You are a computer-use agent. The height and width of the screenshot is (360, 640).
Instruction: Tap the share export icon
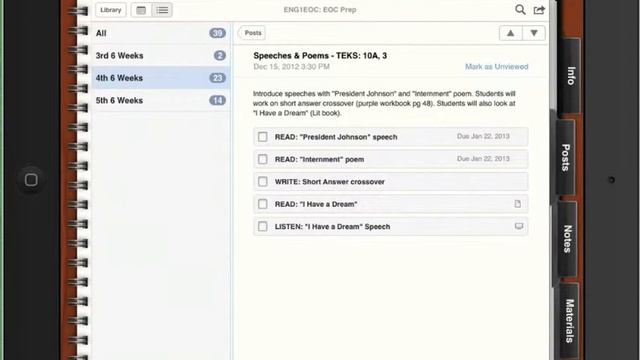(x=539, y=10)
